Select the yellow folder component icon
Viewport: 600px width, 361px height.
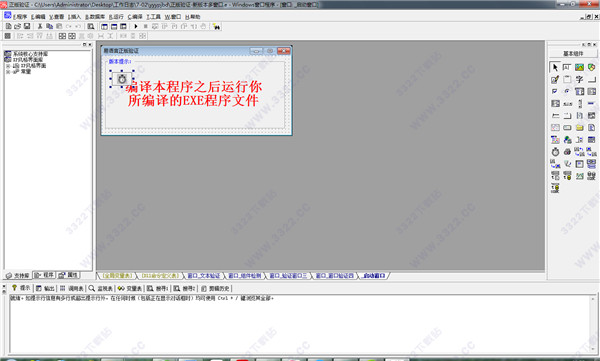click(x=579, y=127)
